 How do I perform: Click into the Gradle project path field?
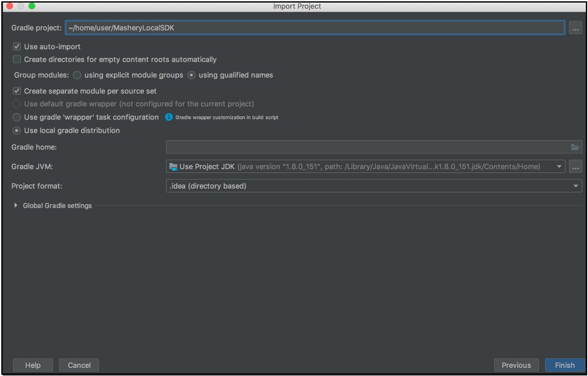(315, 28)
